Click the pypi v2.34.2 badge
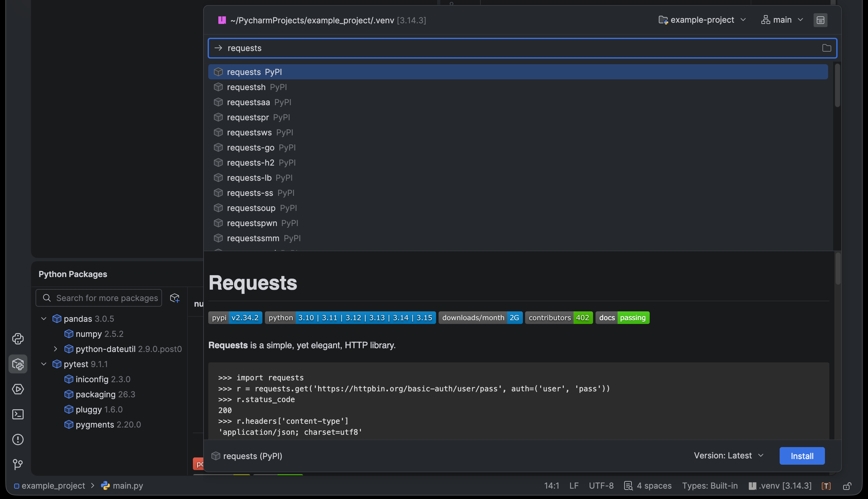 click(235, 318)
